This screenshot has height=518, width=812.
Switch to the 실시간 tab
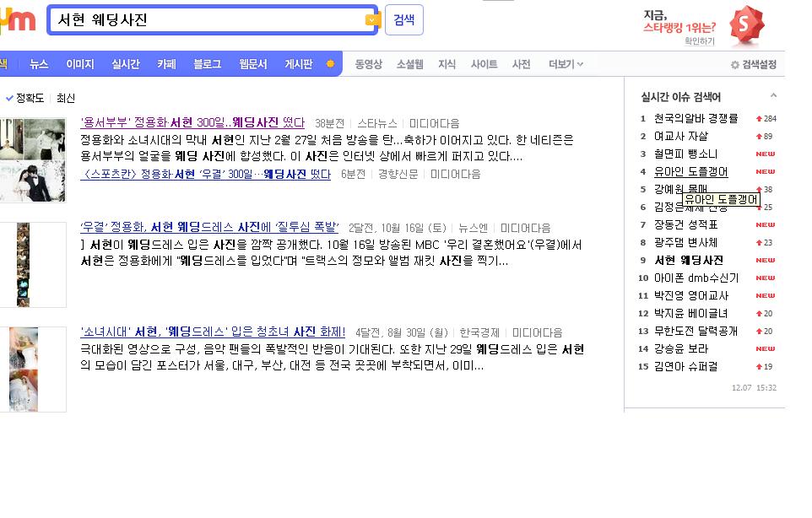pyautogui.click(x=126, y=64)
